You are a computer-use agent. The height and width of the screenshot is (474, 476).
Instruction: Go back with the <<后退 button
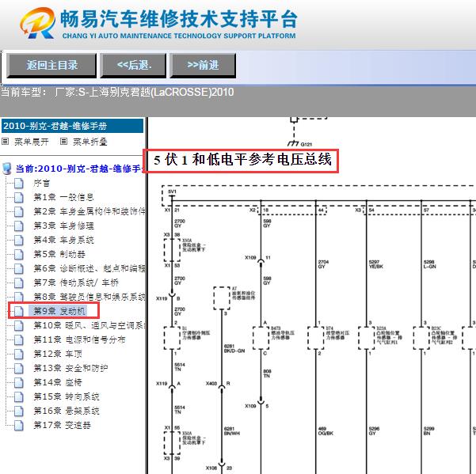pyautogui.click(x=133, y=65)
